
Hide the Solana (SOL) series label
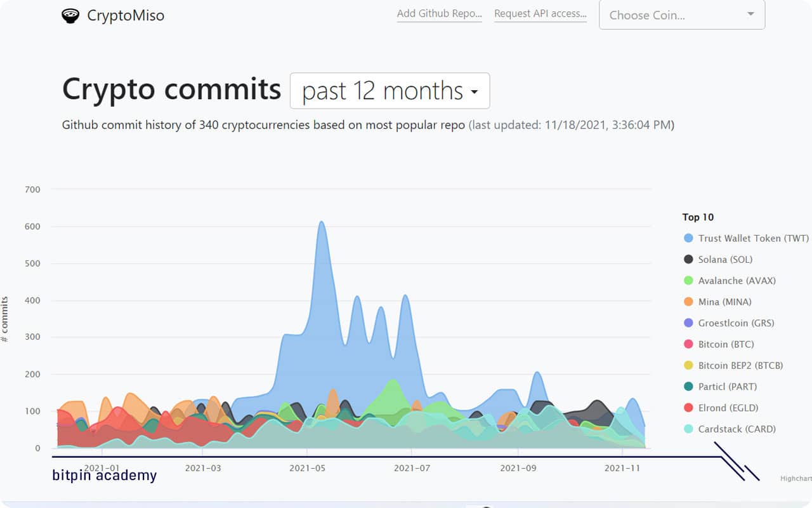(725, 259)
